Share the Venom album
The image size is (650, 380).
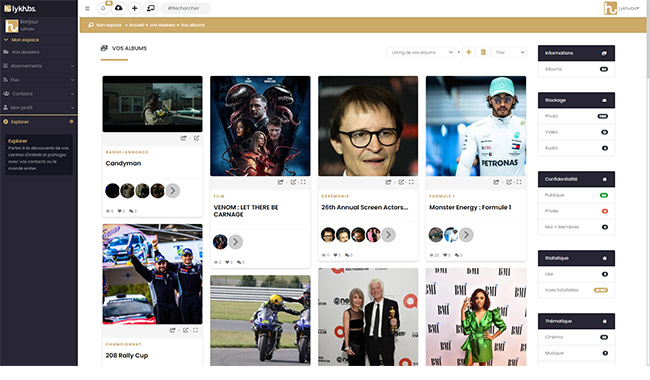[x=281, y=182]
